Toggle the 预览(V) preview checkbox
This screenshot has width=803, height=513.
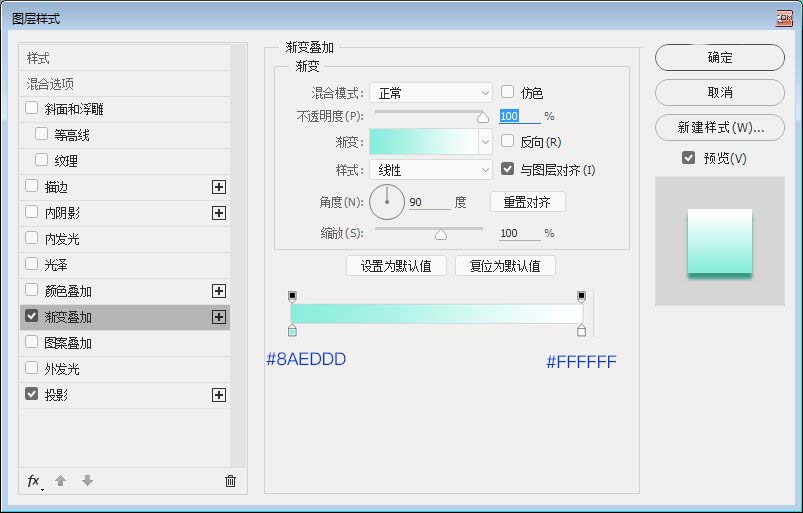point(689,158)
